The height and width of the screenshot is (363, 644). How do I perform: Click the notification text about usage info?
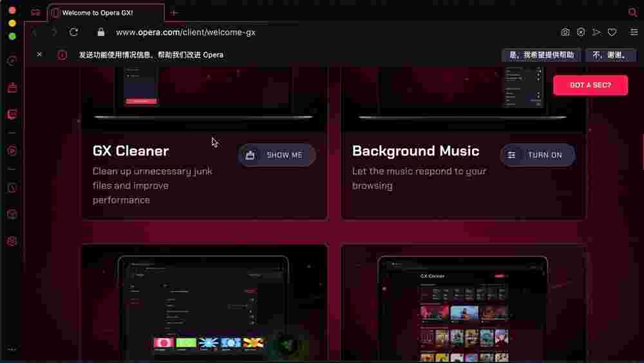(x=151, y=55)
